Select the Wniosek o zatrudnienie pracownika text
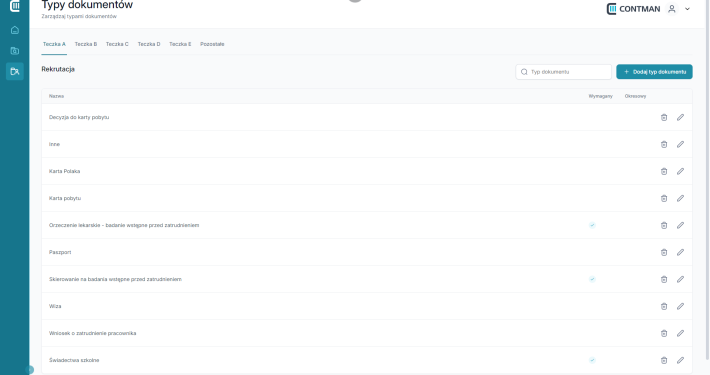The width and height of the screenshot is (710, 375). 92,333
